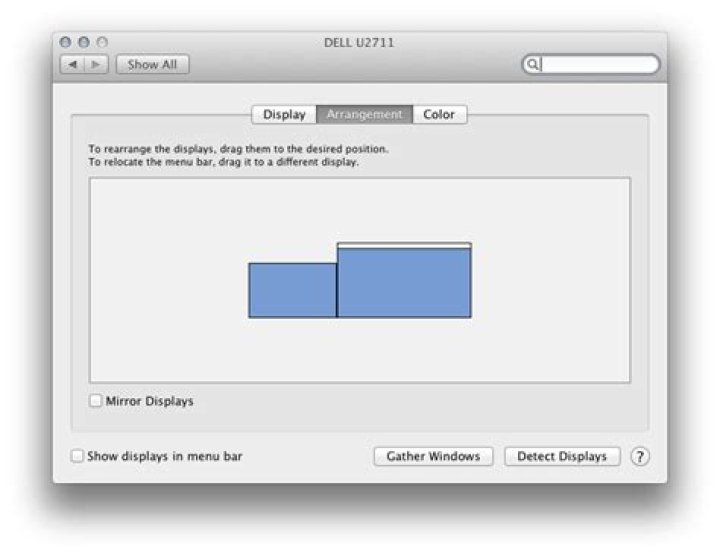720x556 pixels.
Task: Switch to the Display tab
Action: point(284,114)
